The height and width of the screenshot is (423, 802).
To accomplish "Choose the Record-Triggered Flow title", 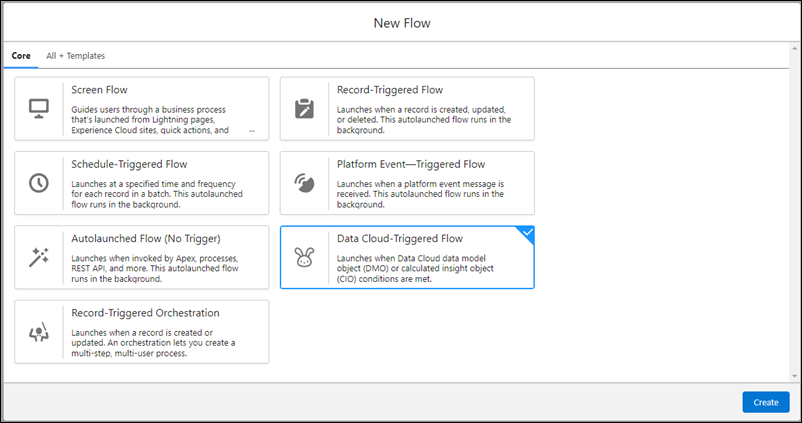I will [390, 90].
